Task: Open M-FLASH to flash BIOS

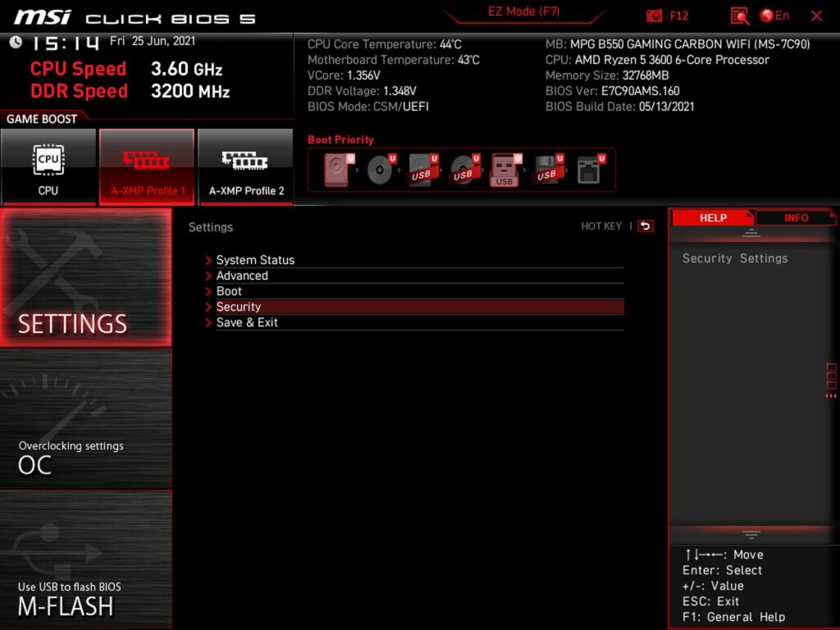Action: pos(85,559)
